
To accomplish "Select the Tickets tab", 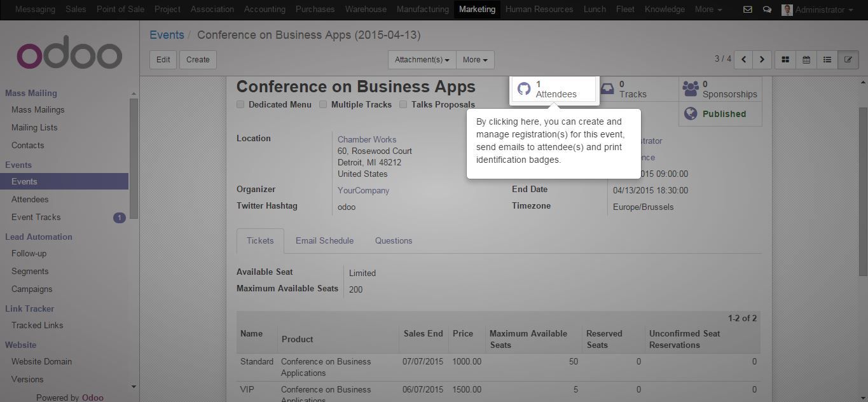I will point(260,240).
